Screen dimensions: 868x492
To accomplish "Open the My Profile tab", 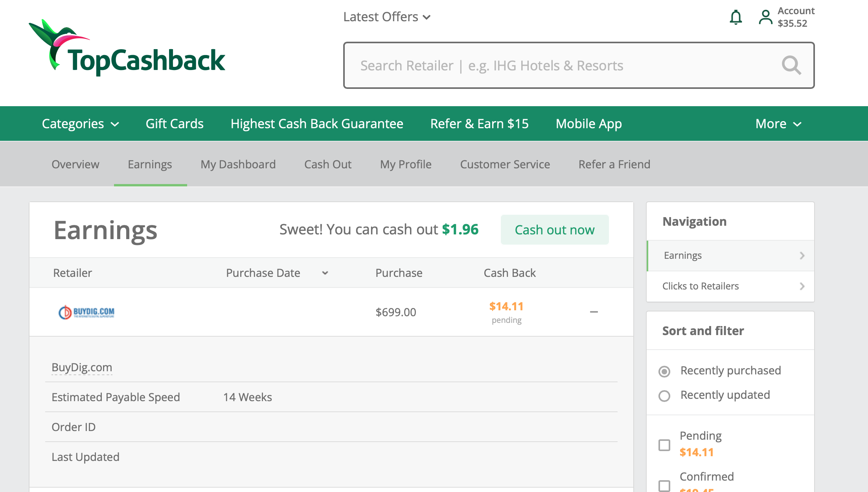I will click(406, 164).
